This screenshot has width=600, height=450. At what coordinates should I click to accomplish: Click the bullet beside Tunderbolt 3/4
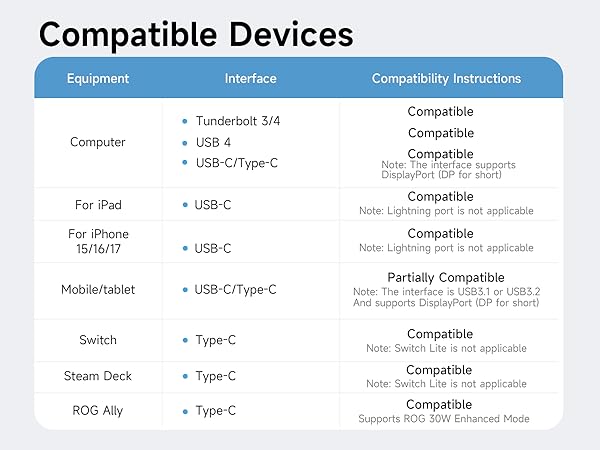click(185, 121)
